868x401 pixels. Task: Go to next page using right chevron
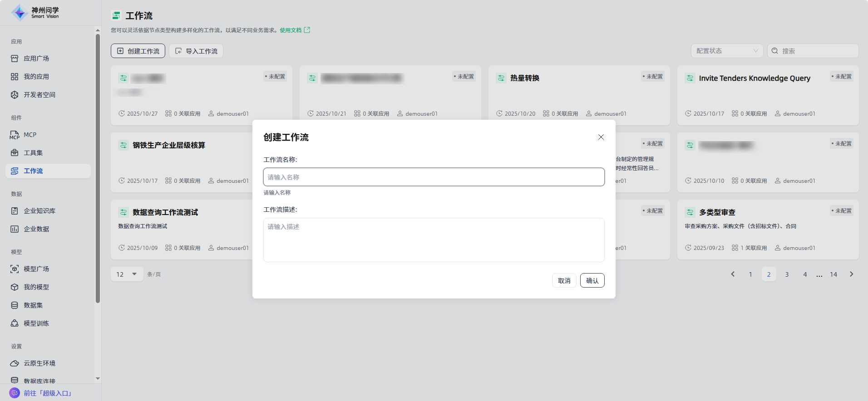pyautogui.click(x=851, y=274)
